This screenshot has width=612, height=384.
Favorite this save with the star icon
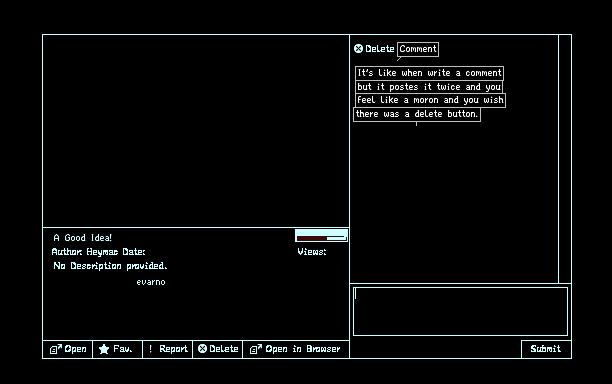(104, 349)
